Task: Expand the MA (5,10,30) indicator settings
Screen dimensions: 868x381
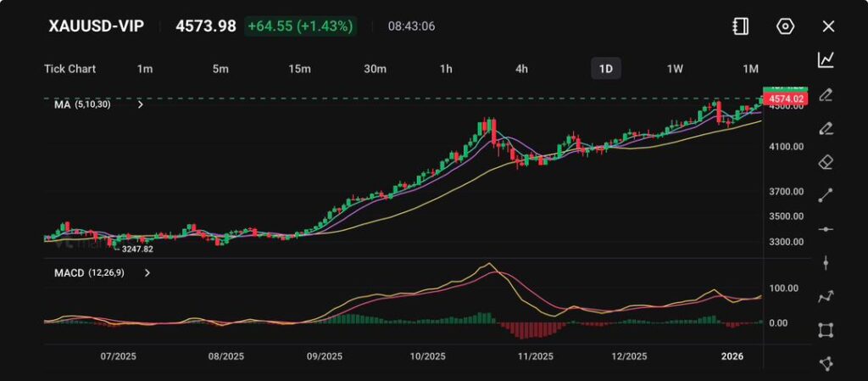Action: coord(141,105)
